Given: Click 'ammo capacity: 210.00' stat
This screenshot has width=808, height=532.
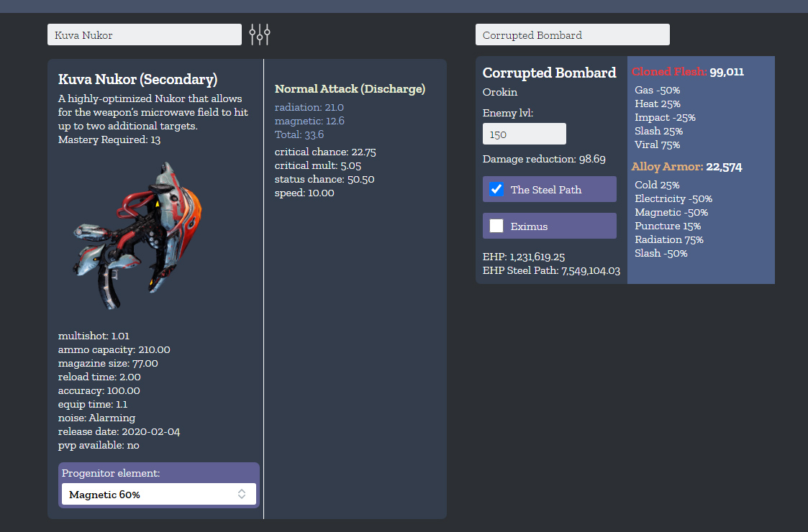Looking at the screenshot, I should coord(114,349).
